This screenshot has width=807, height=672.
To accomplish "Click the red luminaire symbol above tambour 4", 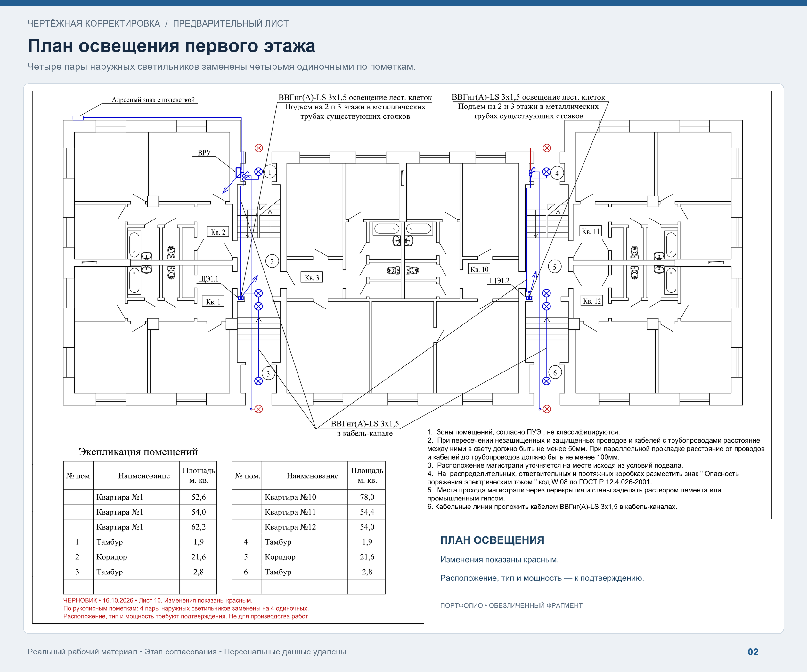I will (547, 148).
